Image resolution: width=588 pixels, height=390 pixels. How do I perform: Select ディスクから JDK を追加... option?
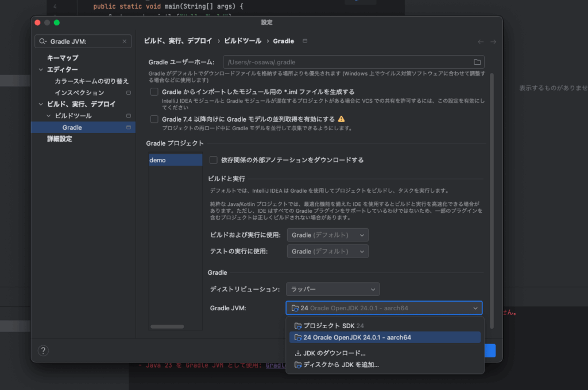click(x=385, y=365)
